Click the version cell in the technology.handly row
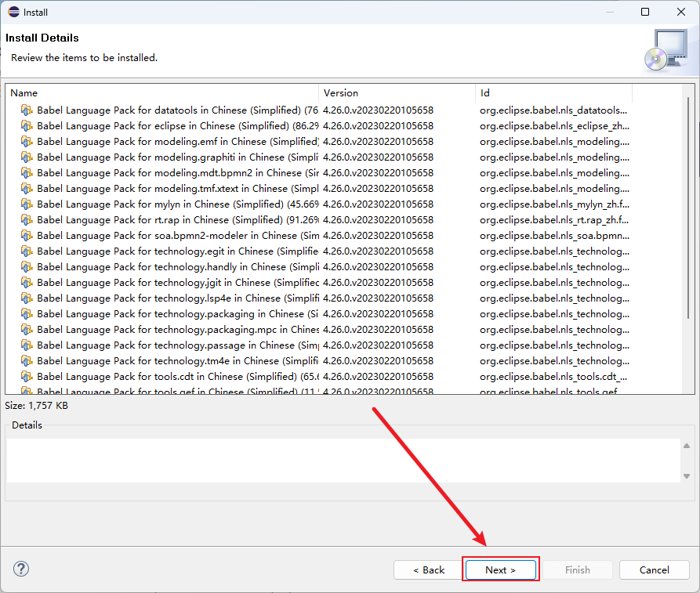The width and height of the screenshot is (700, 593). pos(378,267)
